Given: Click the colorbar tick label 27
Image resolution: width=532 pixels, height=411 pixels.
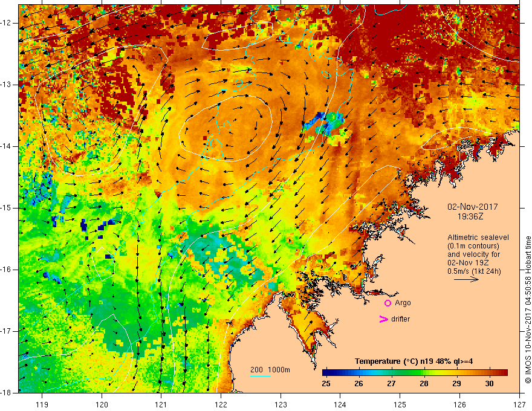Looking at the screenshot, I should (x=391, y=384).
